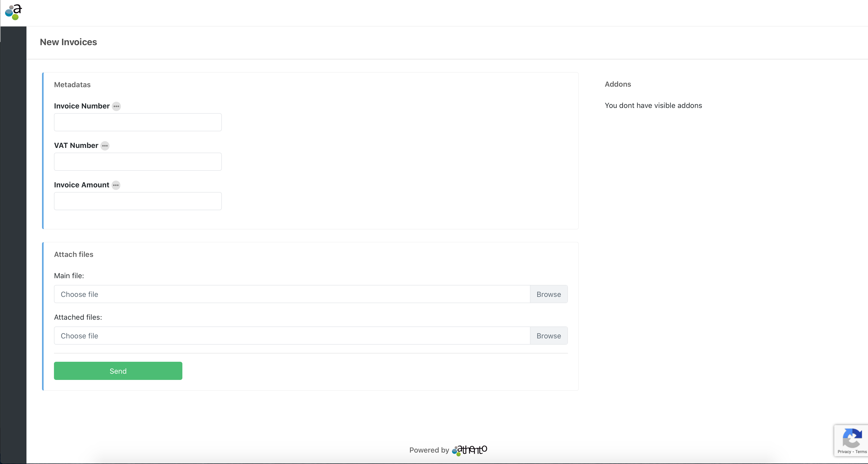Click the Athento logo in the footer
The height and width of the screenshot is (464, 868).
(470, 450)
